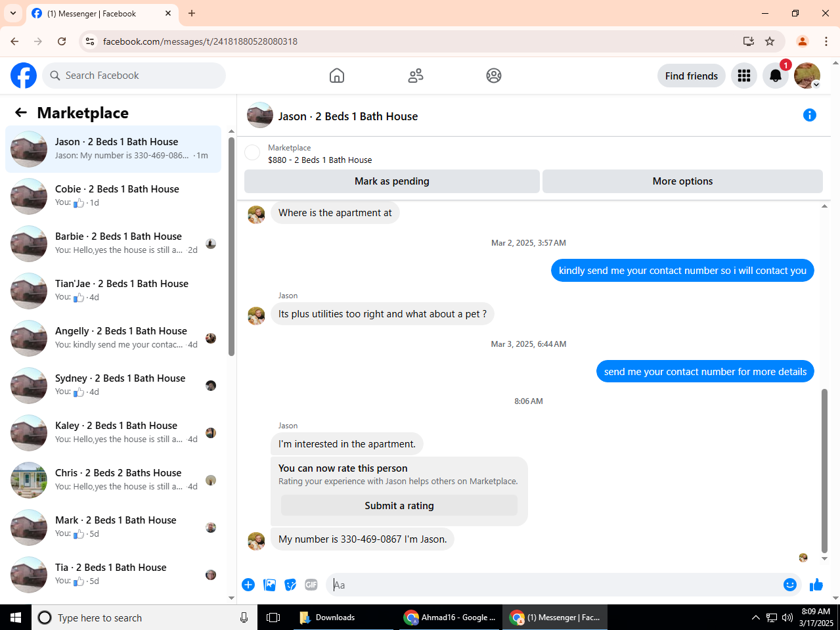Viewport: 840px width, 630px height.
Task: Bookmark this page with the star icon
Action: [x=770, y=41]
